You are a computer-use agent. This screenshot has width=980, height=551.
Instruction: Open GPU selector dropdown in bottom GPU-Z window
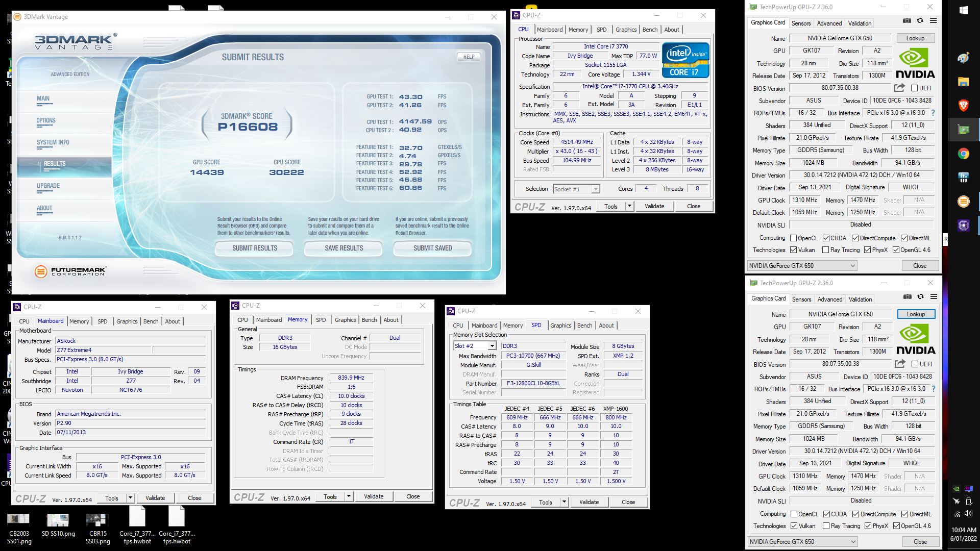[x=802, y=542]
